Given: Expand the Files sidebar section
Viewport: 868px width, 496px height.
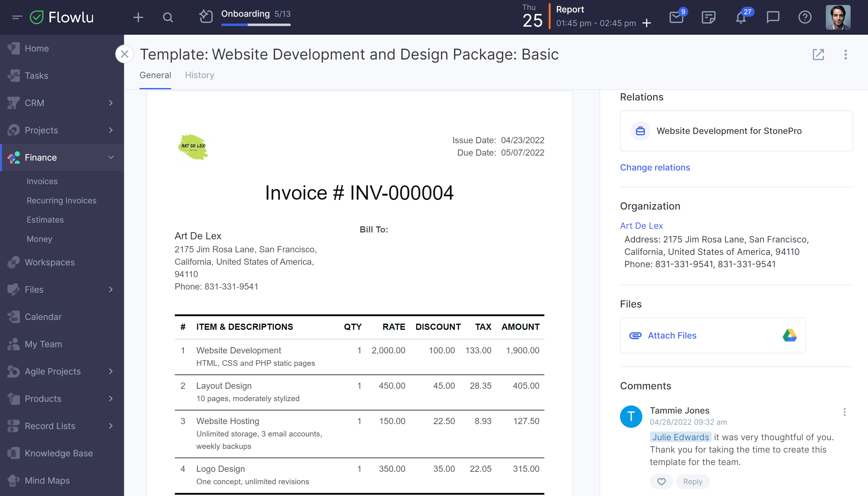Looking at the screenshot, I should 111,289.
